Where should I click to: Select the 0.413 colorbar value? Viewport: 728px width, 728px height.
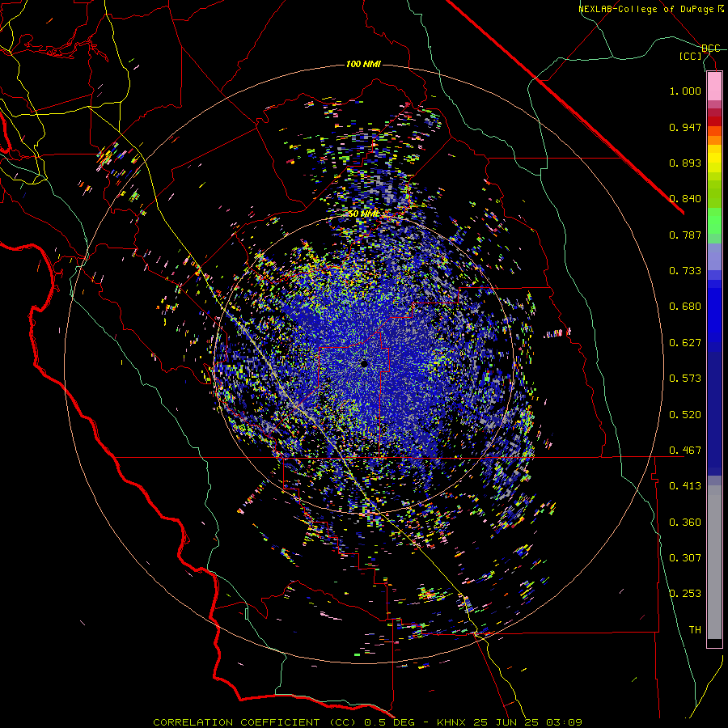[x=685, y=486]
